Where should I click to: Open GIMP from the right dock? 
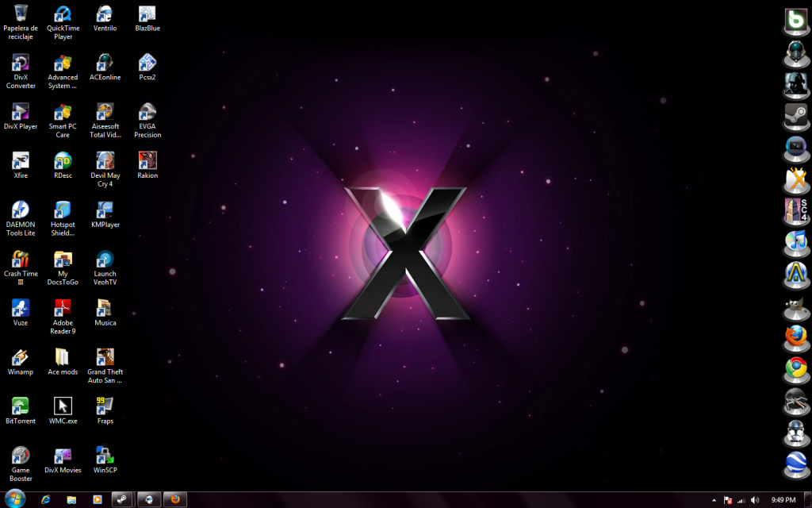point(796,309)
